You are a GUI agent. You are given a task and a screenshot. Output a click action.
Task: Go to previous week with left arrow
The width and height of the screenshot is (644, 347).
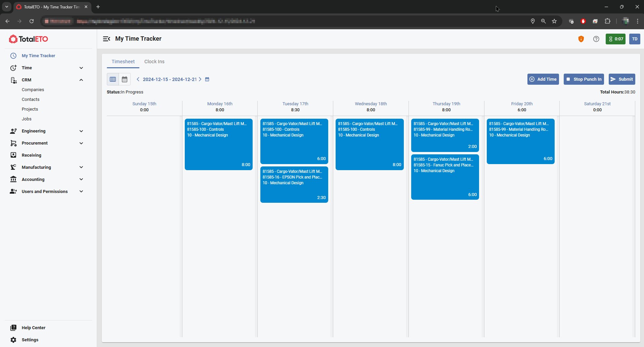138,79
